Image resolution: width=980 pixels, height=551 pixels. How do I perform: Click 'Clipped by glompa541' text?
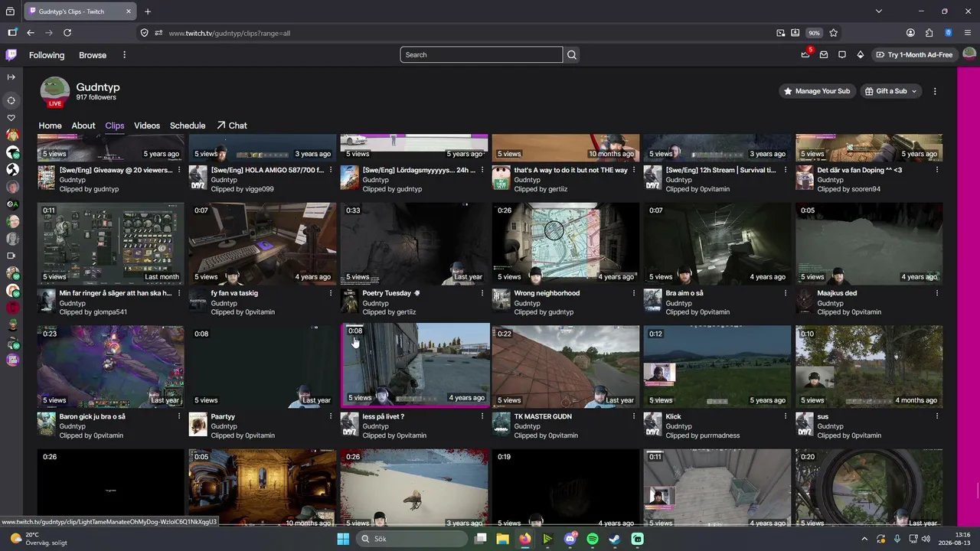click(93, 312)
